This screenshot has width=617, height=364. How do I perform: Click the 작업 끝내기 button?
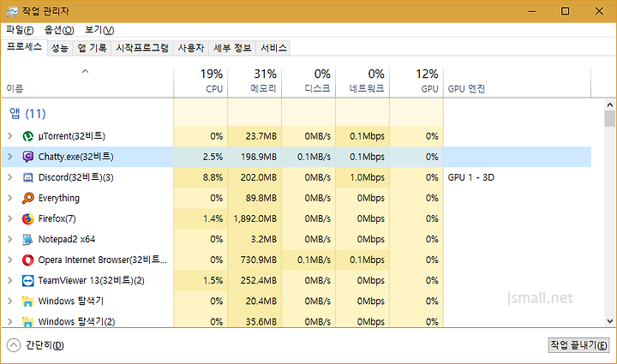click(x=578, y=345)
